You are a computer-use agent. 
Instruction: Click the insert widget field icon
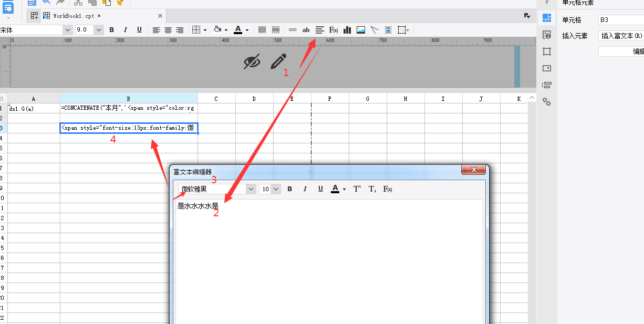click(293, 30)
